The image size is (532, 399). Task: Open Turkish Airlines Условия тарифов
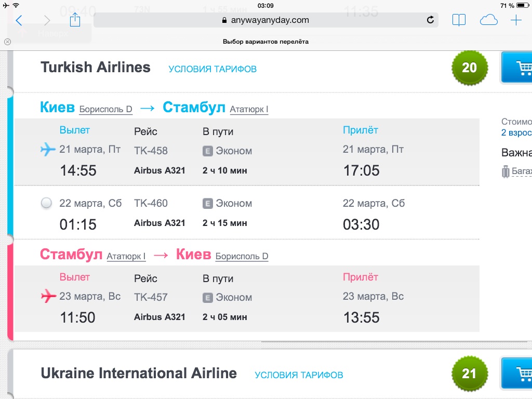(x=212, y=69)
